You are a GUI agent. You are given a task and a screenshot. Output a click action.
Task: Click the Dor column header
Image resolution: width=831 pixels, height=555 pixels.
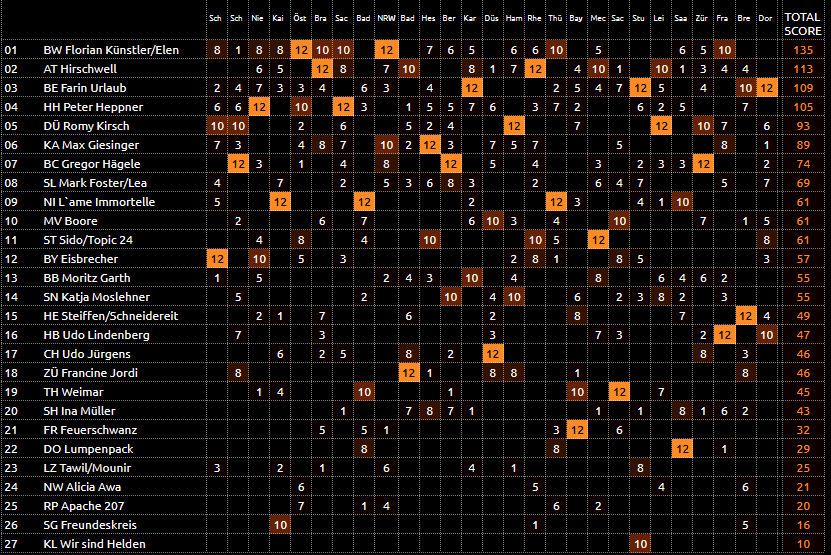click(x=765, y=18)
